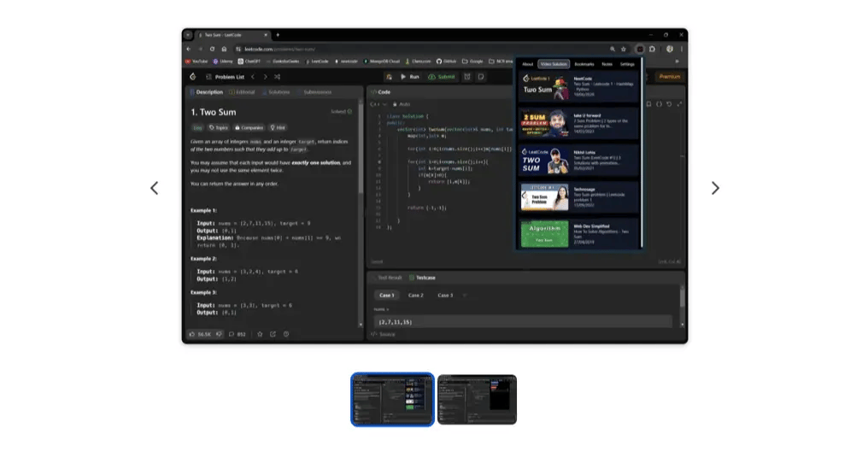The image size is (868, 457).
Task: Select the first highlighted gallery thumbnail
Action: coord(392,400)
